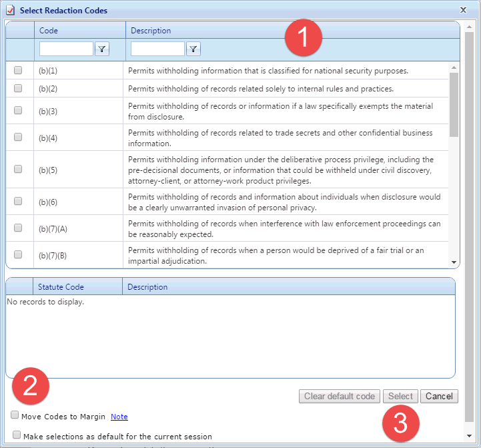Click the (b)(6) code cell
481x448 pixels.
click(x=48, y=202)
